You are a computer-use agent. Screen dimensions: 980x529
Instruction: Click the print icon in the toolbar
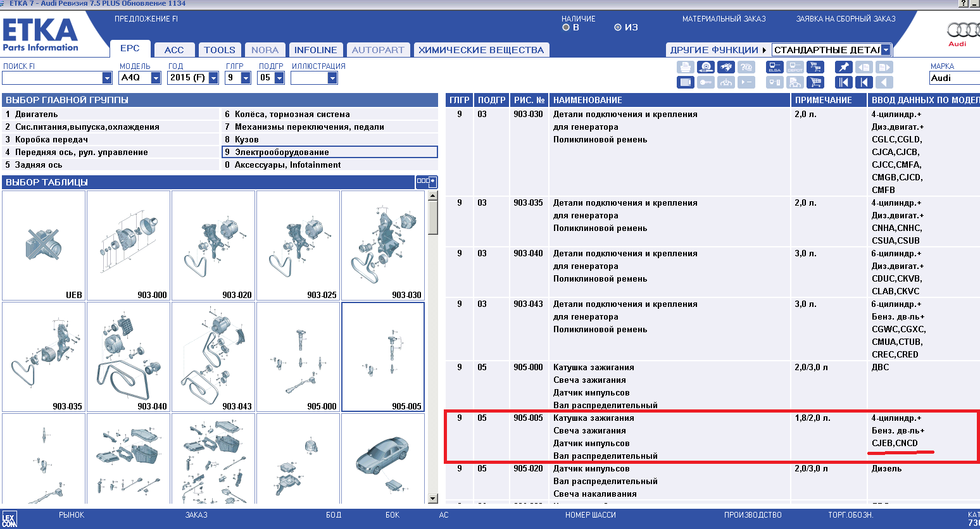click(x=686, y=67)
